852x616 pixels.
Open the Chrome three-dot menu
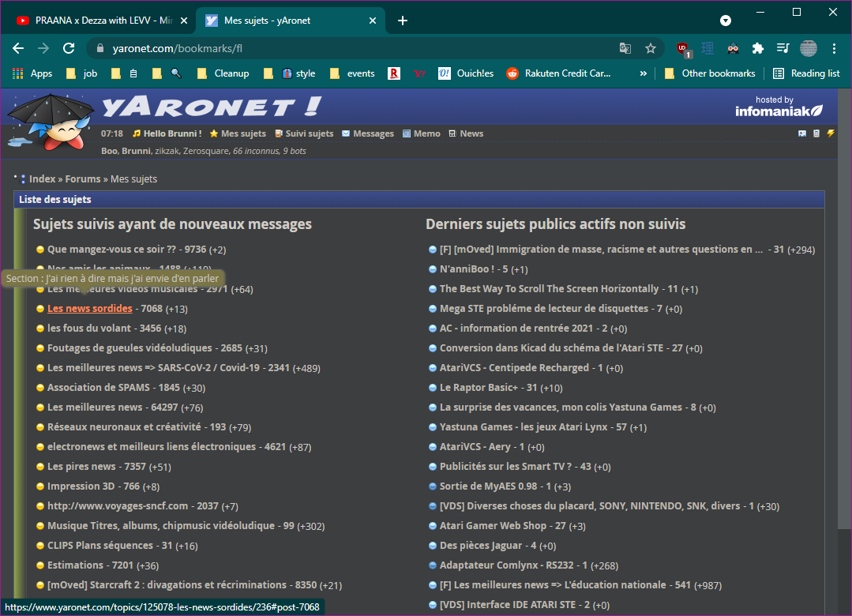pyautogui.click(x=834, y=48)
